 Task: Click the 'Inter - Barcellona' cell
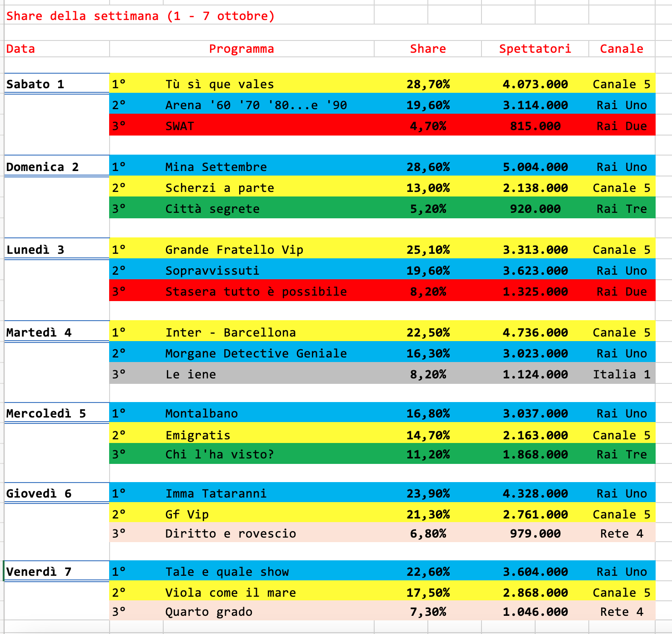[231, 332]
